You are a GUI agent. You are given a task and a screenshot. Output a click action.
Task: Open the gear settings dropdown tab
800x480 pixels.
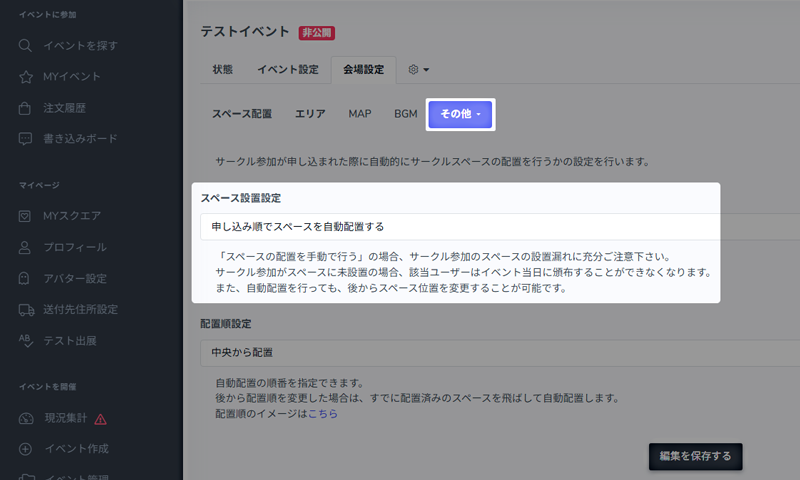point(419,70)
